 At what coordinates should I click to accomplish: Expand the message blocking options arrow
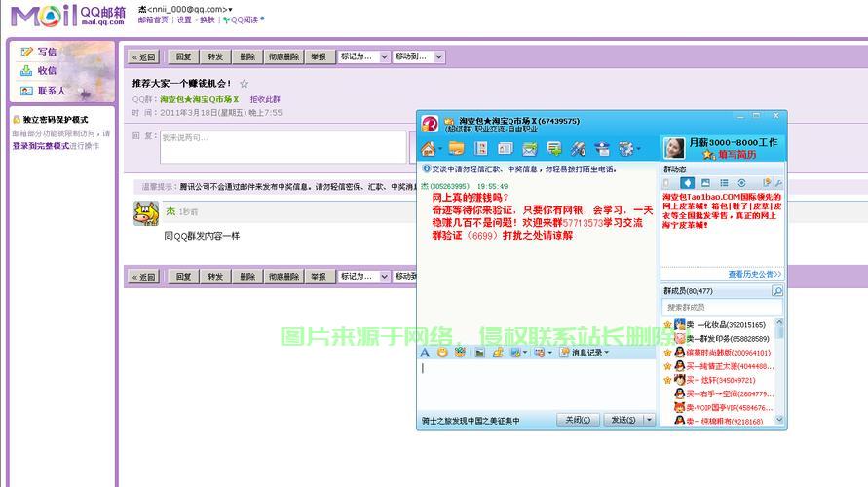point(549,353)
